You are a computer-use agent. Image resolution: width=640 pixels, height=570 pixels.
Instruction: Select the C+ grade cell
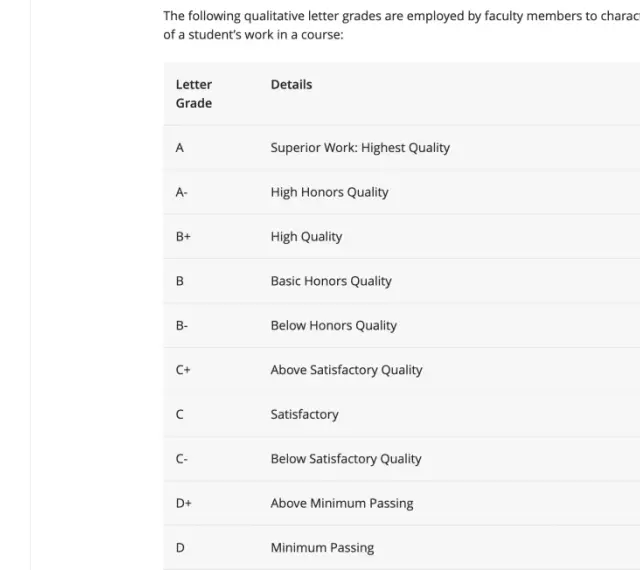(x=183, y=370)
